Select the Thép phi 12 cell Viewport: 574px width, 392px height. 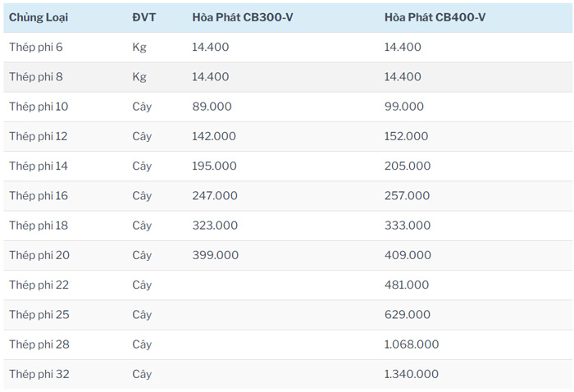point(39,136)
